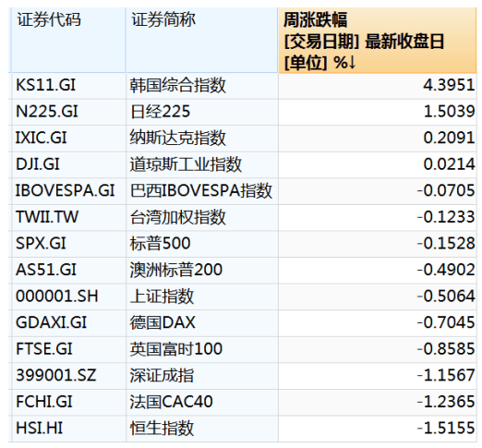Select the 标普500 name cell
The width and height of the screenshot is (482, 448).
202,244
